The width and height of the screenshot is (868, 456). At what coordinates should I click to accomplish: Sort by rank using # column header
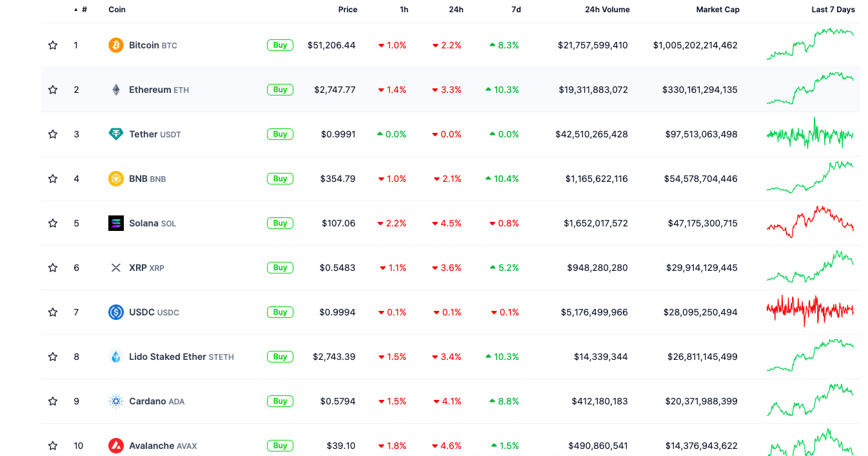(x=84, y=10)
